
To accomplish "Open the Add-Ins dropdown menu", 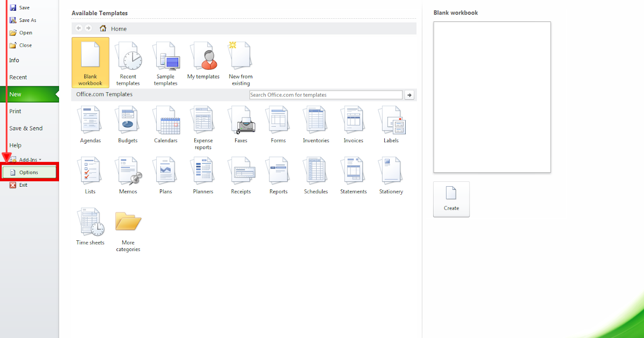I will click(28, 159).
